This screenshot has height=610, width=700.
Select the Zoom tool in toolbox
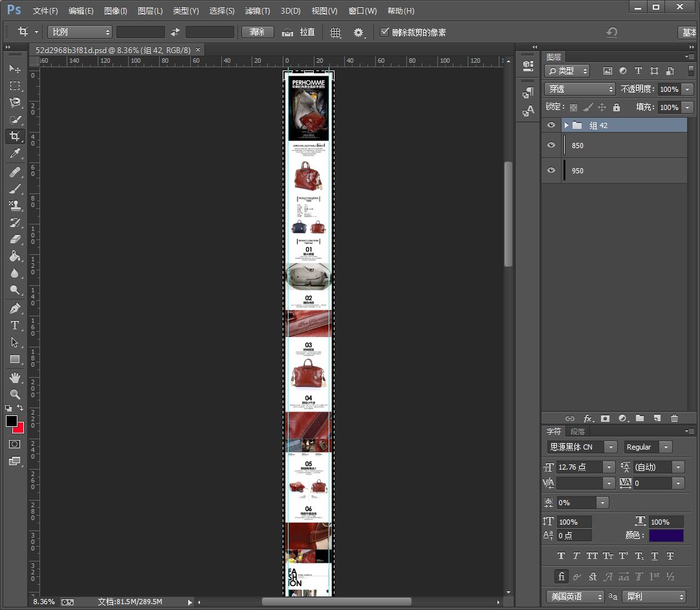[14, 394]
